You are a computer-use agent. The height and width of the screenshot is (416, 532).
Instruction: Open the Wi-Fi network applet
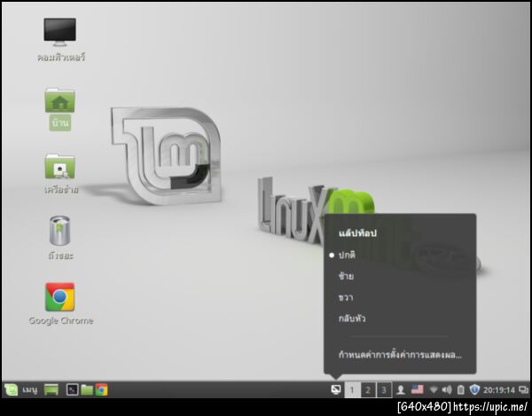pos(434,390)
